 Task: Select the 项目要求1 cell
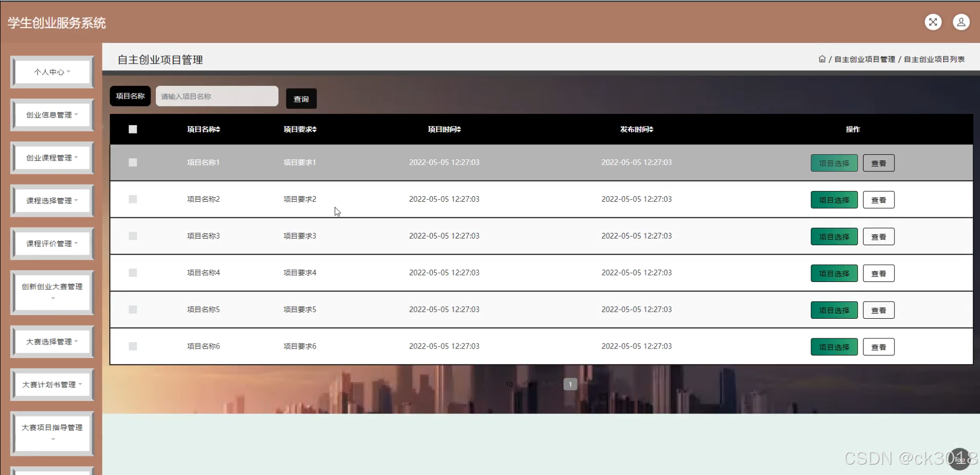coord(300,162)
